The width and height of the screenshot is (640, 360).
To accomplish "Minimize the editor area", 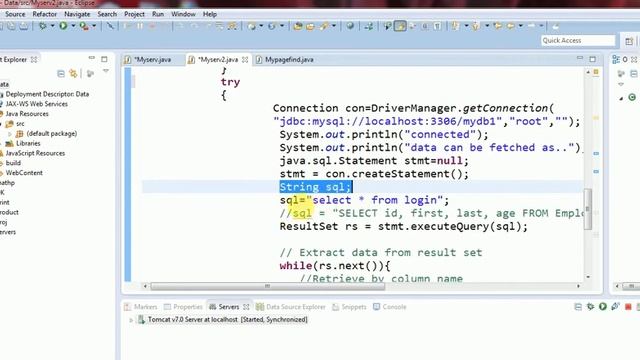I will click(580, 58).
